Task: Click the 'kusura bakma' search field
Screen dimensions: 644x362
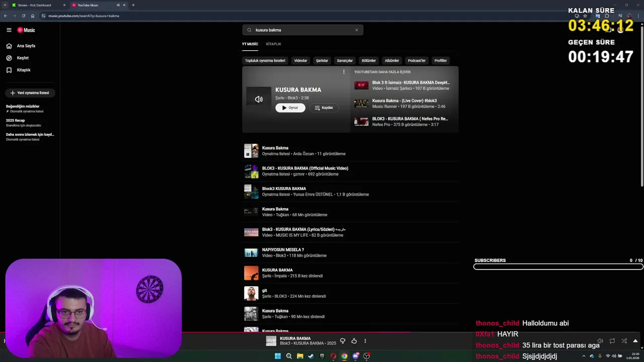Action: click(302, 30)
